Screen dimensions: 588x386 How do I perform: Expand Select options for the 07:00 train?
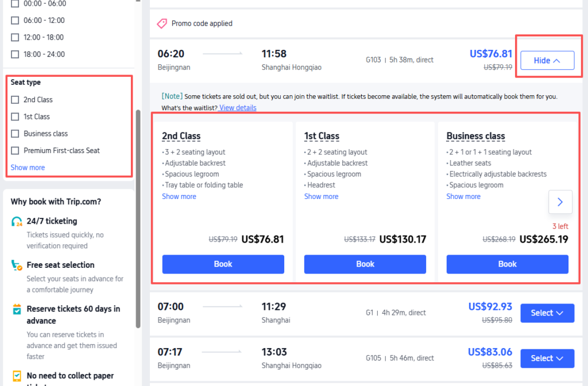pos(547,313)
